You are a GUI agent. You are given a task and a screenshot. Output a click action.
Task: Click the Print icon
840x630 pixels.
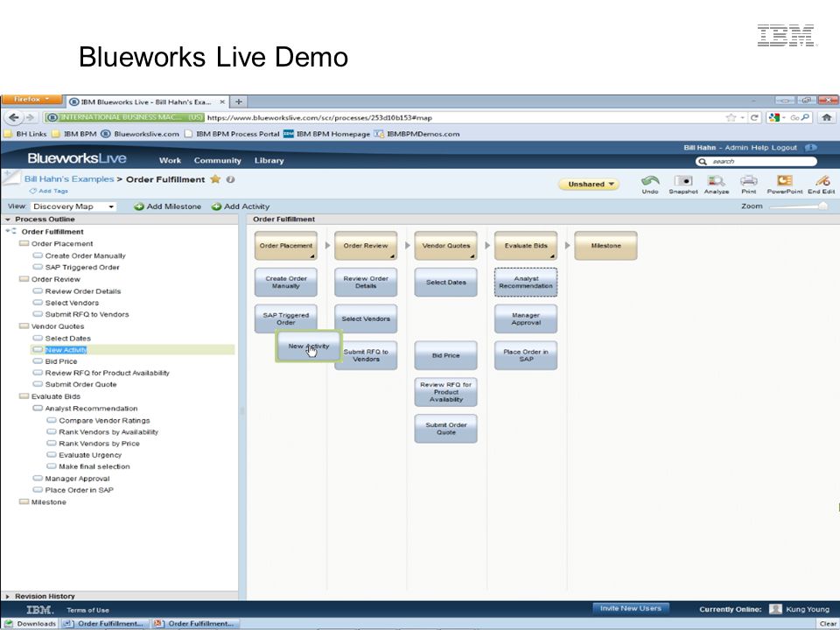click(x=748, y=181)
